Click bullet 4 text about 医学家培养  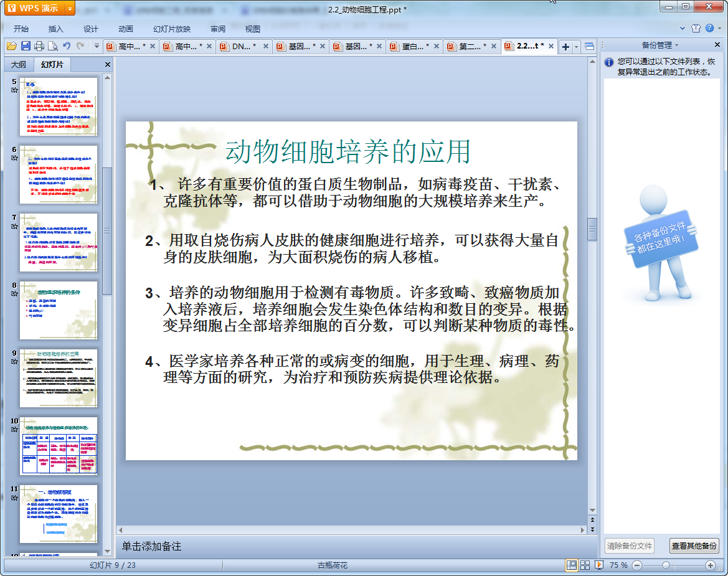pyautogui.click(x=351, y=369)
